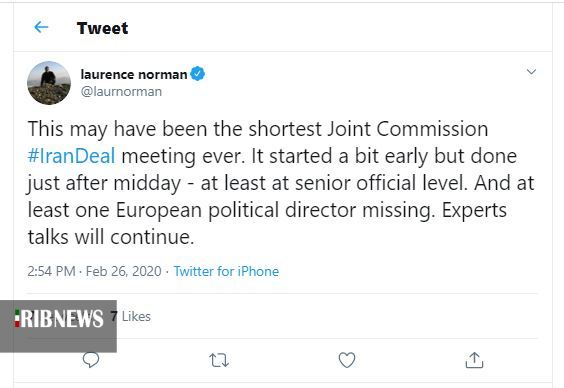
Task: Click the Feb 26, 2020 date
Action: pyautogui.click(x=124, y=271)
